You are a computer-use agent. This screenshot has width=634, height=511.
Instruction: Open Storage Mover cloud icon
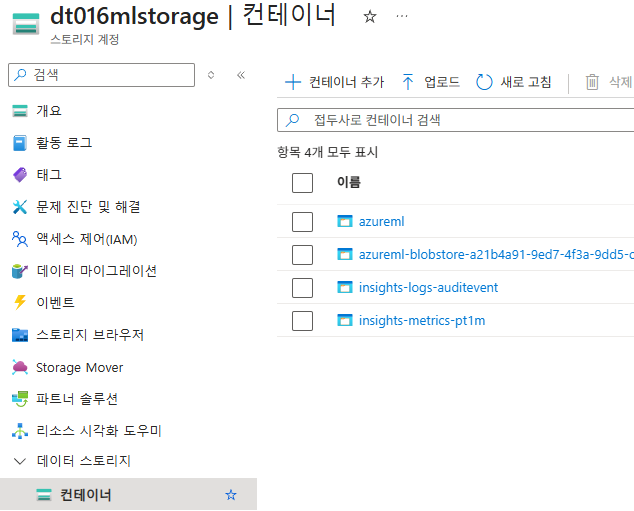pyautogui.click(x=20, y=367)
